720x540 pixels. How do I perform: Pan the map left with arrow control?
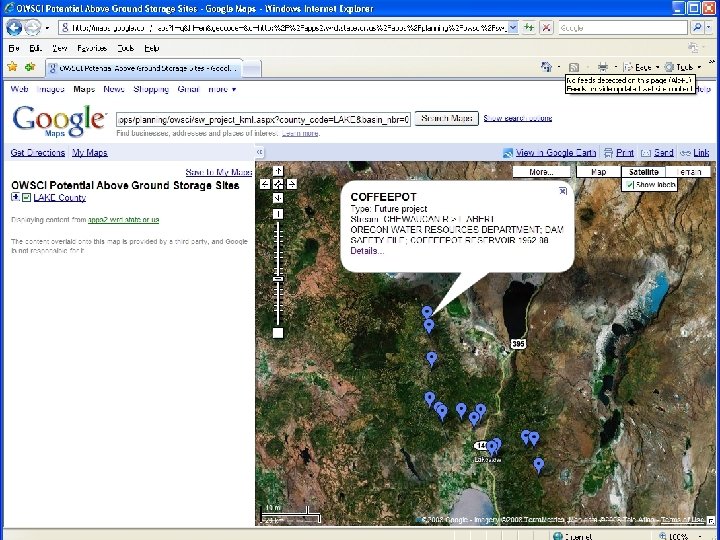coord(265,184)
